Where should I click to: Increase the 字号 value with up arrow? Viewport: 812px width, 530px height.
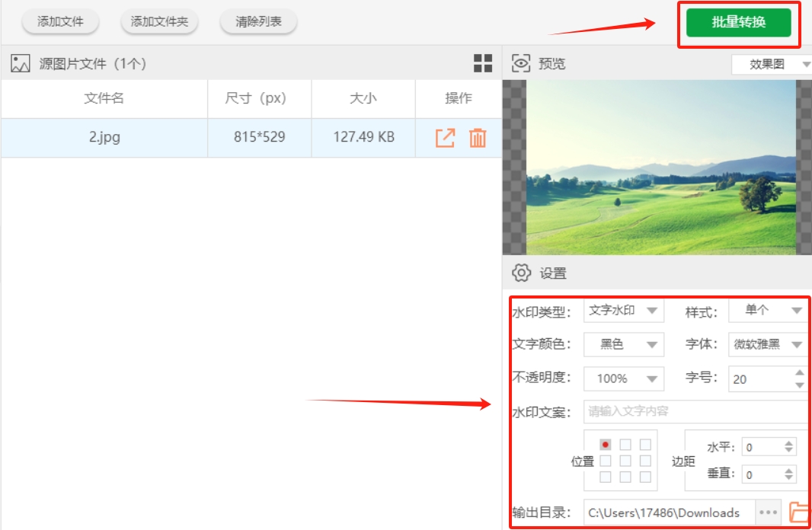point(800,372)
